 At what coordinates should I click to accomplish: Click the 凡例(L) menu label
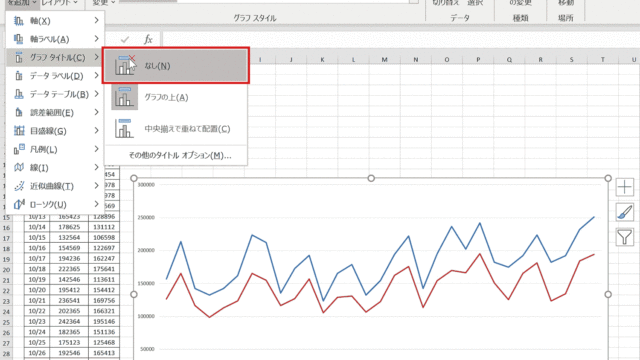pyautogui.click(x=44, y=149)
